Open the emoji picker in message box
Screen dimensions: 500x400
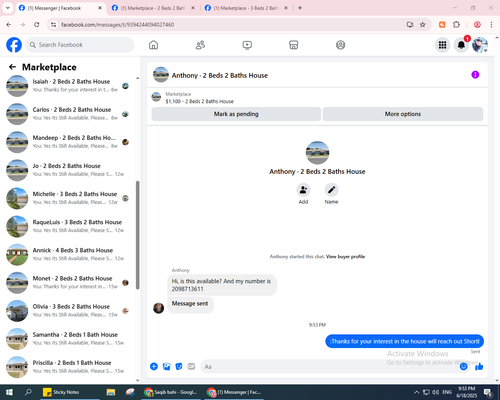click(463, 366)
